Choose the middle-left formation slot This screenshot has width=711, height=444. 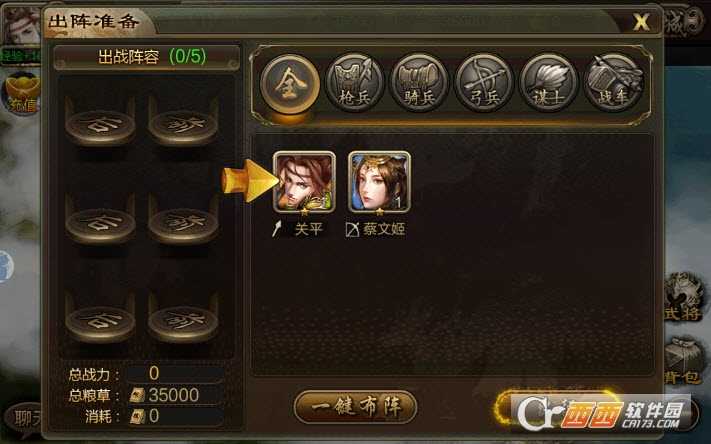pos(100,223)
